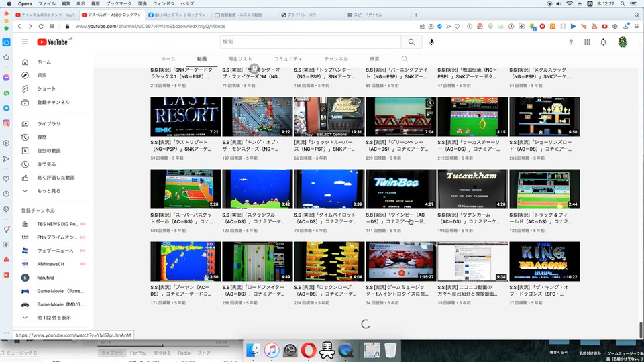Start voice search with the microphone icon

(x=431, y=42)
